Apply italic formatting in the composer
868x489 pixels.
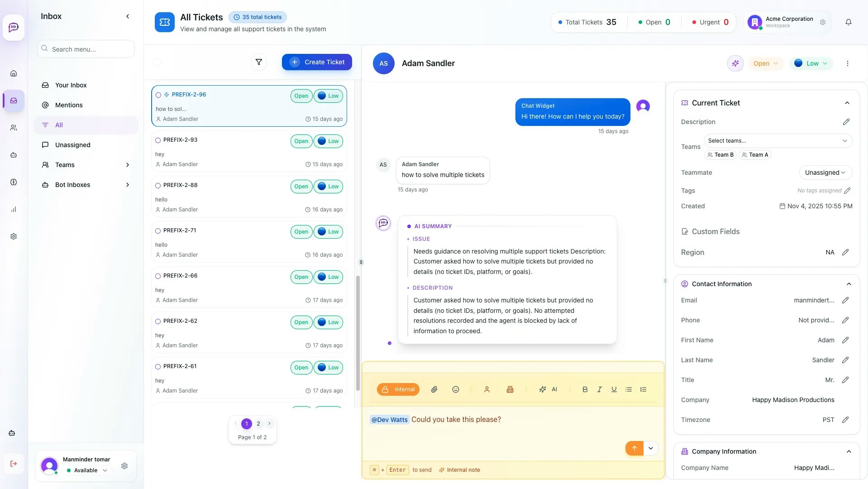coord(599,389)
